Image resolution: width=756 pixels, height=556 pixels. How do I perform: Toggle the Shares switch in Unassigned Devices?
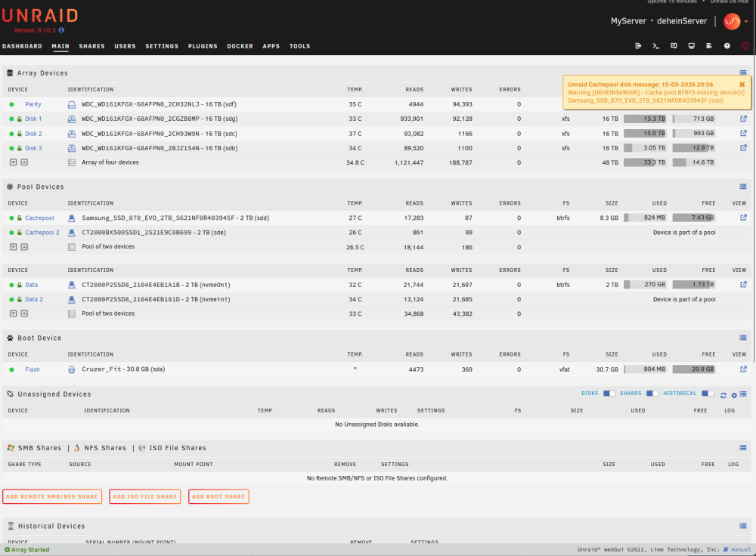pos(652,393)
